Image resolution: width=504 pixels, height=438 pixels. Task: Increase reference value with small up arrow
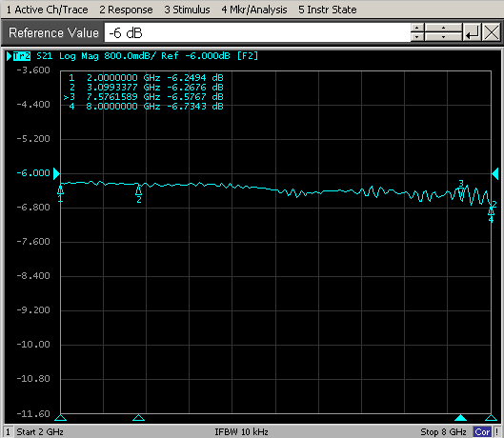pos(417,28)
